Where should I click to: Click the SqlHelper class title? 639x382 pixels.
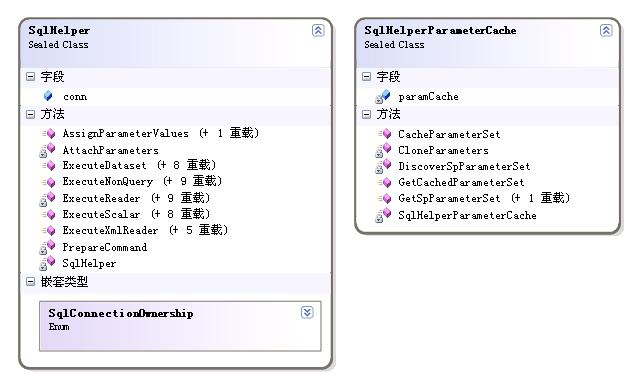click(59, 31)
